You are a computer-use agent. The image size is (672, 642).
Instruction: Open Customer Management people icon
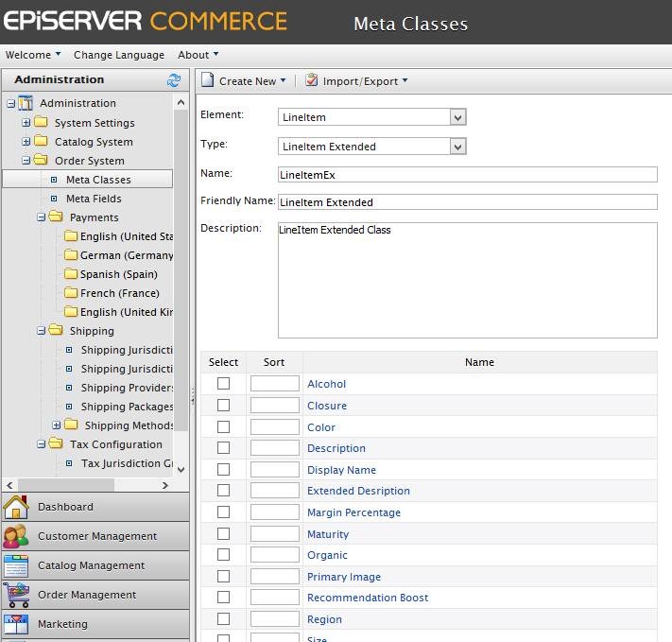click(16, 536)
